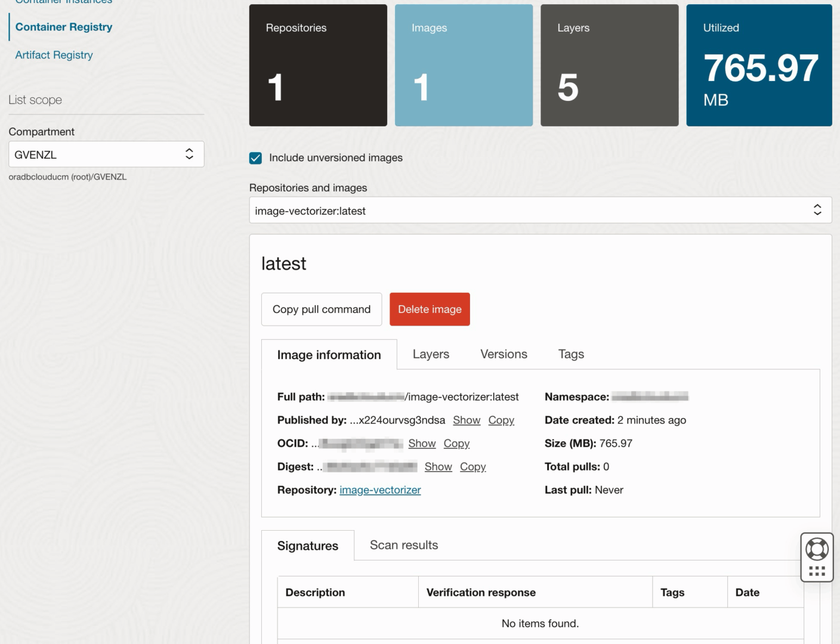The image size is (840, 644).
Task: Select the Tags tab
Action: [x=571, y=354]
